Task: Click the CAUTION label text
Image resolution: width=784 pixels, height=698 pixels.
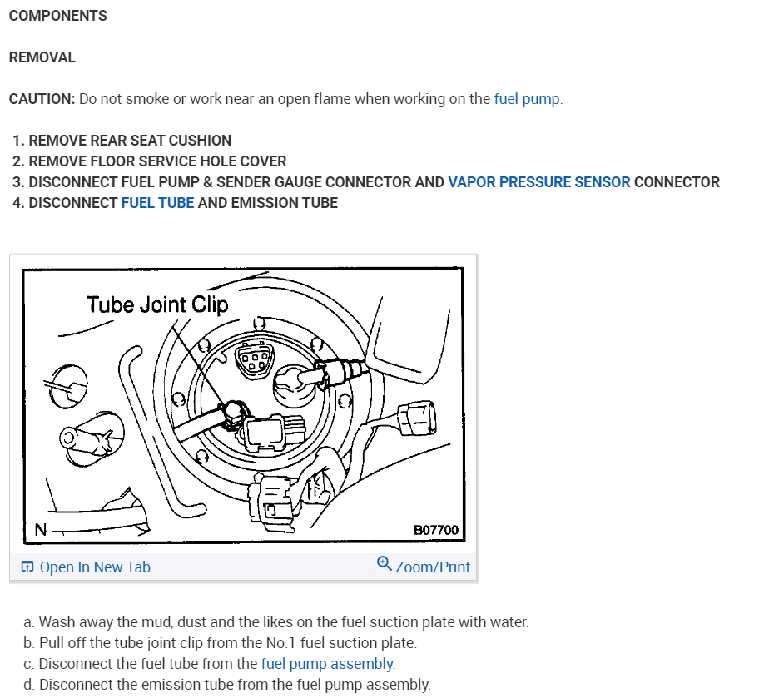Action: point(42,99)
